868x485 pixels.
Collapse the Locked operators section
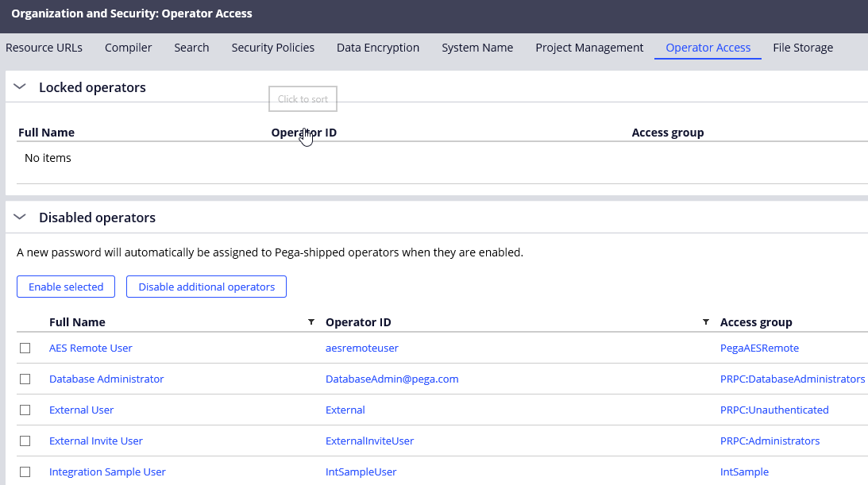(21, 87)
